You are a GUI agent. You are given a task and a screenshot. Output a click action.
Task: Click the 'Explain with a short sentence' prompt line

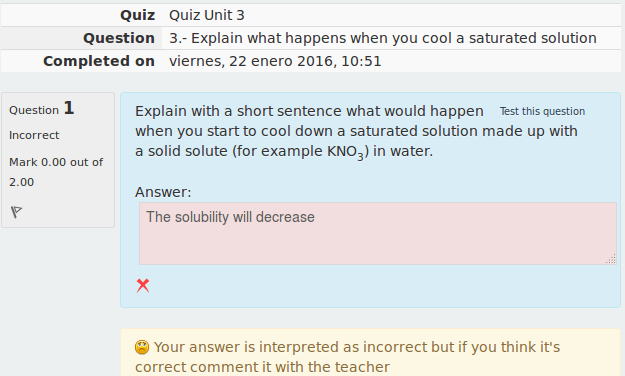[x=309, y=111]
